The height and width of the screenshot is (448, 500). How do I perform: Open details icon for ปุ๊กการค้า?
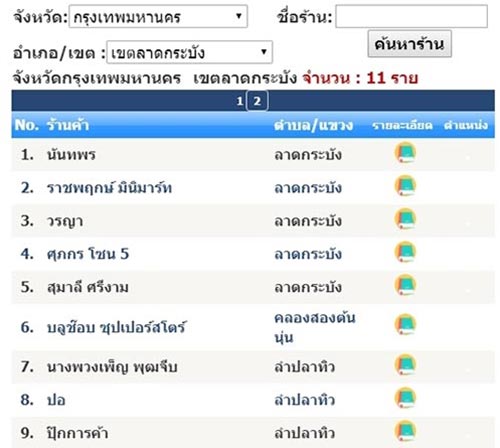point(405,431)
